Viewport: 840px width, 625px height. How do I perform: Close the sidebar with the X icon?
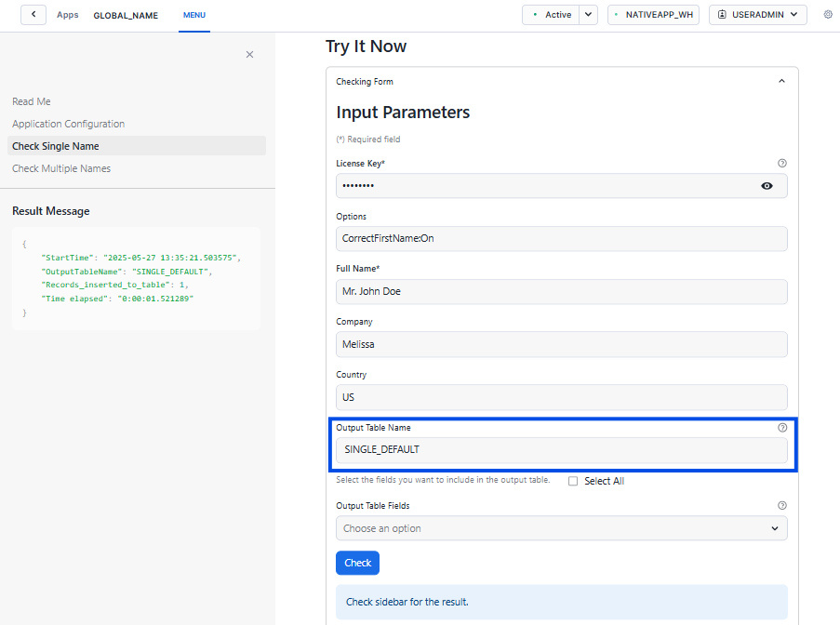(x=249, y=55)
